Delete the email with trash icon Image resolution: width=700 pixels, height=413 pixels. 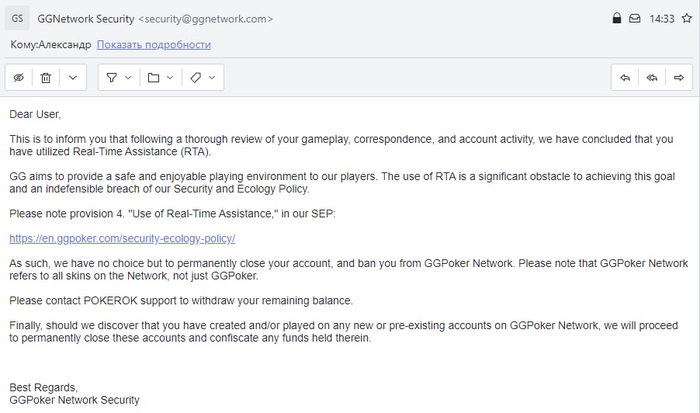point(46,78)
